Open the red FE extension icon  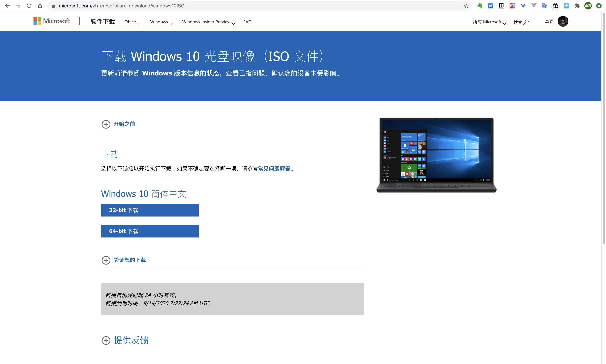[512, 6]
